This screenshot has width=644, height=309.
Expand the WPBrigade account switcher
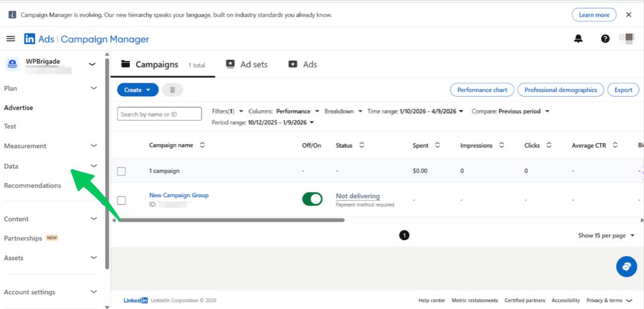tap(93, 64)
